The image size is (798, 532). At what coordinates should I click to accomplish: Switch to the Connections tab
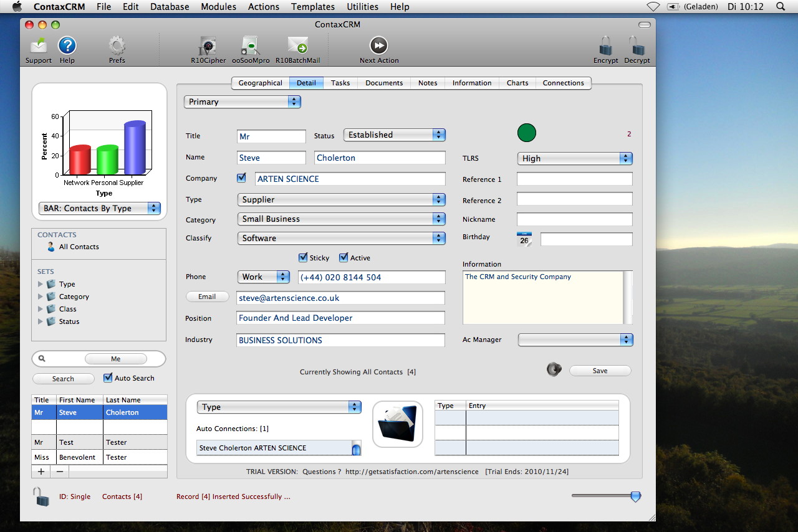pos(563,83)
